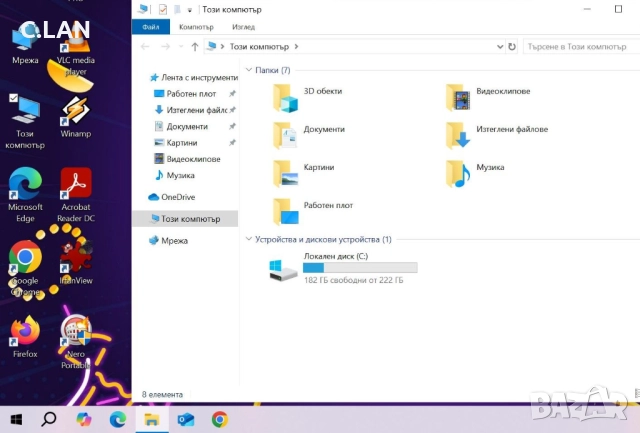This screenshot has height=433, width=640.
Task: Open the Файл ribbon tab
Action: [x=151, y=27]
